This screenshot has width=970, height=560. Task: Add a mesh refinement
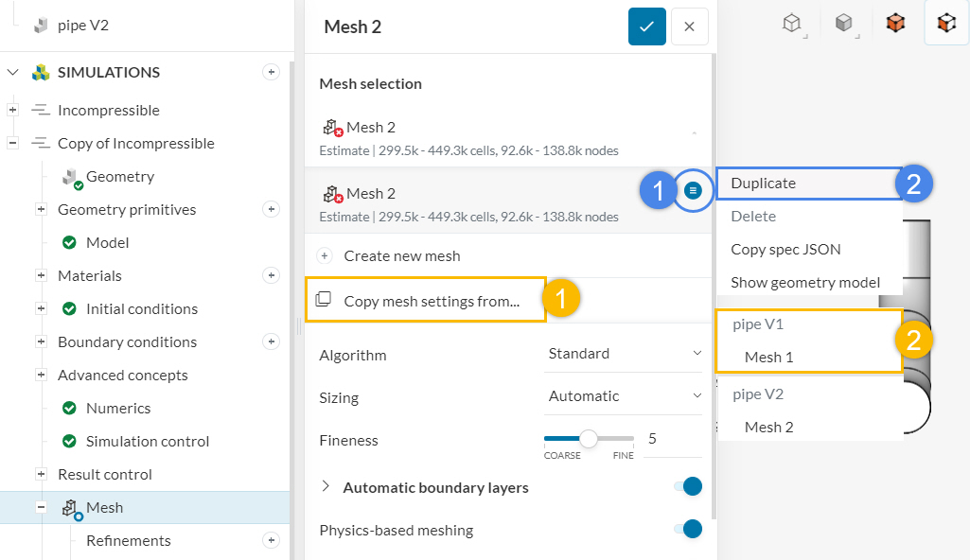(x=272, y=540)
